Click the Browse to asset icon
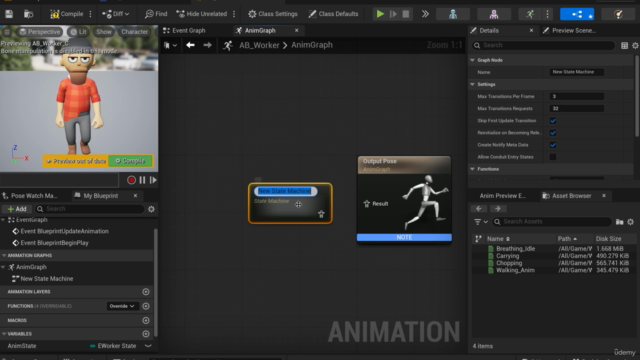Viewport: 640px width, 360px height. point(28,14)
